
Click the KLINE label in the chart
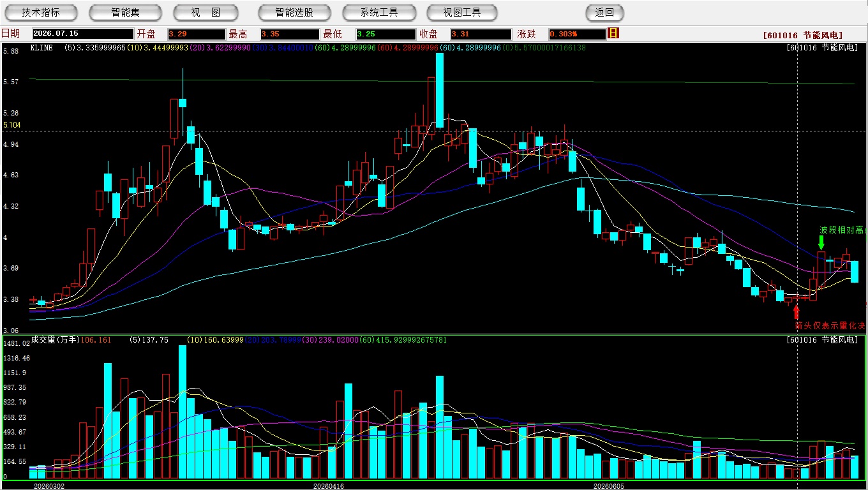click(x=41, y=48)
